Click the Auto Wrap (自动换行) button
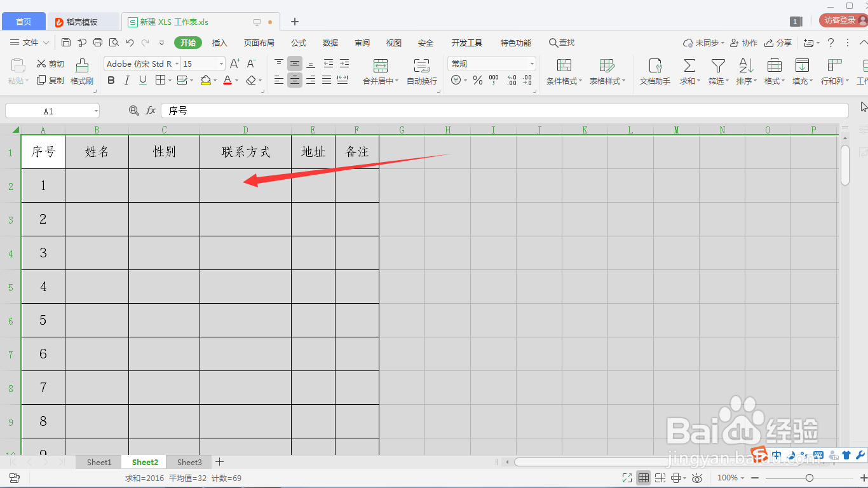The image size is (868, 488). point(422,72)
